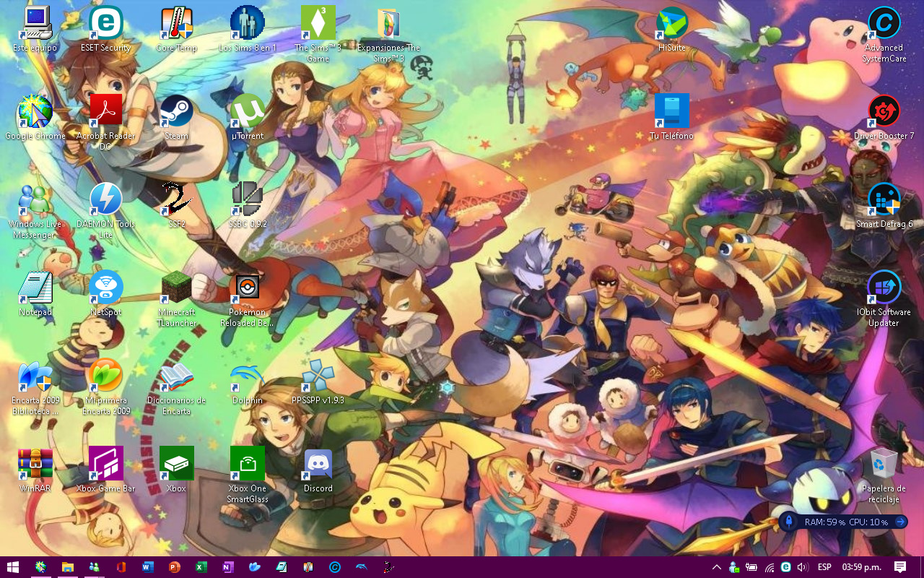Launch SSBC 0.9.2 shortcut
Image resolution: width=924 pixels, height=578 pixels.
tap(248, 206)
